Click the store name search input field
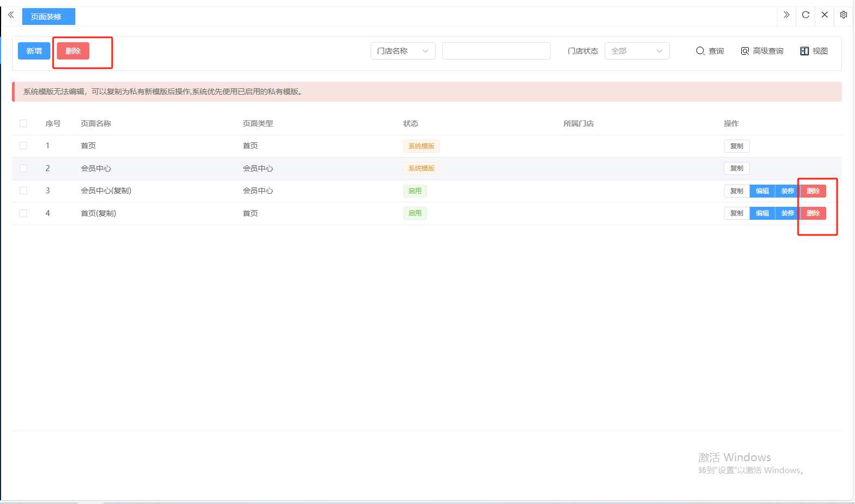Viewport: 855px width, 504px height. point(496,51)
